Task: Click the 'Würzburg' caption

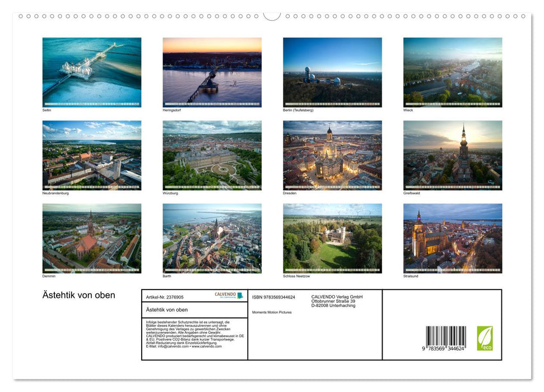Action: [170, 193]
